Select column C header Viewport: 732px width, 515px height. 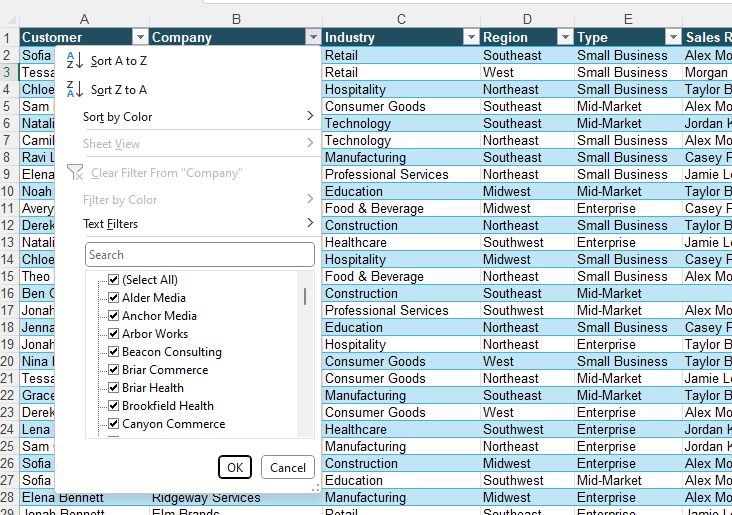click(x=401, y=19)
